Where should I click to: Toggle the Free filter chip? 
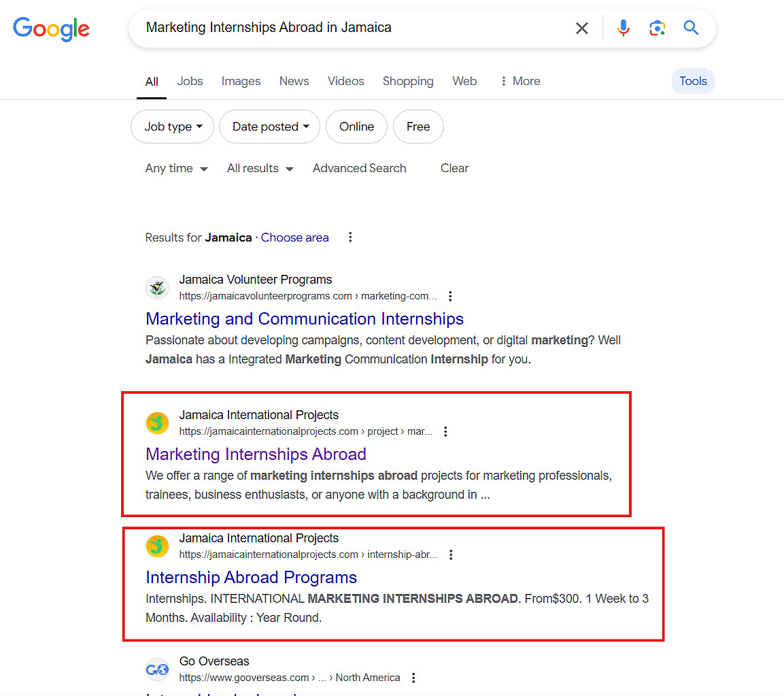point(418,127)
